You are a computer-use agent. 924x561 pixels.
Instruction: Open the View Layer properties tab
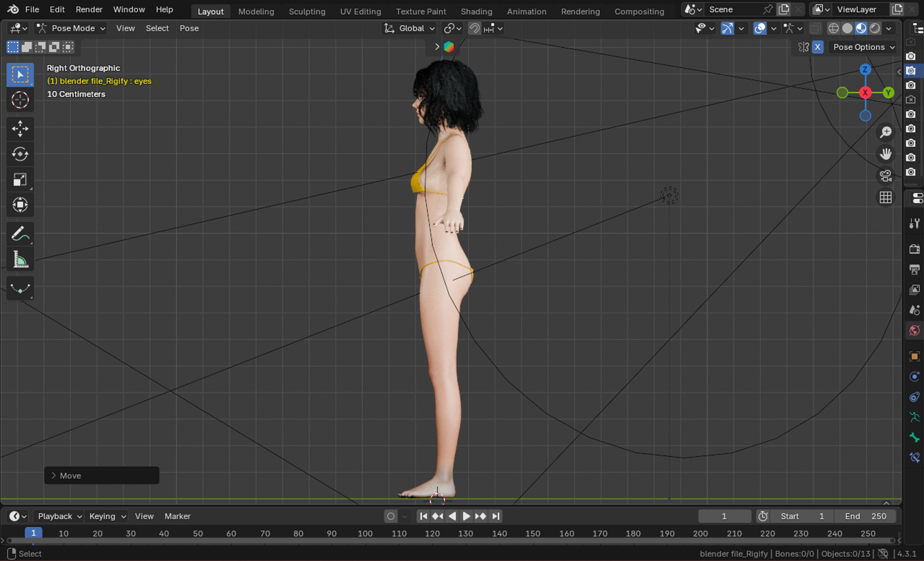tap(915, 290)
